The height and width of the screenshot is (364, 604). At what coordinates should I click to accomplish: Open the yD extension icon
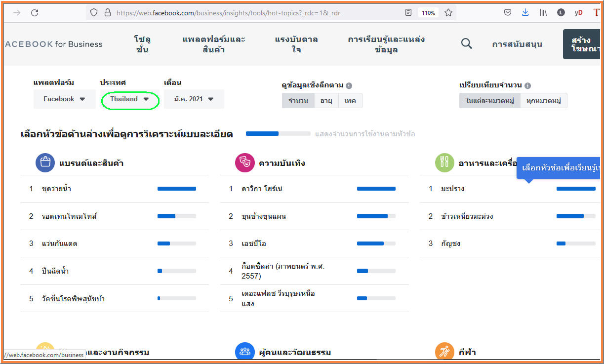(578, 13)
